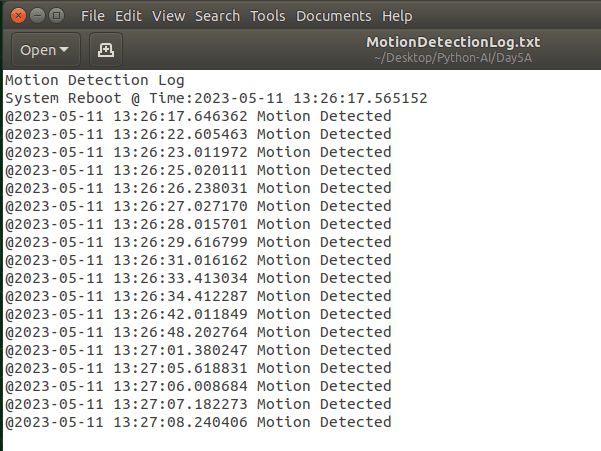This screenshot has height=451, width=601.
Task: Click the MotionDetectionLog.txt title in header
Action: point(453,42)
